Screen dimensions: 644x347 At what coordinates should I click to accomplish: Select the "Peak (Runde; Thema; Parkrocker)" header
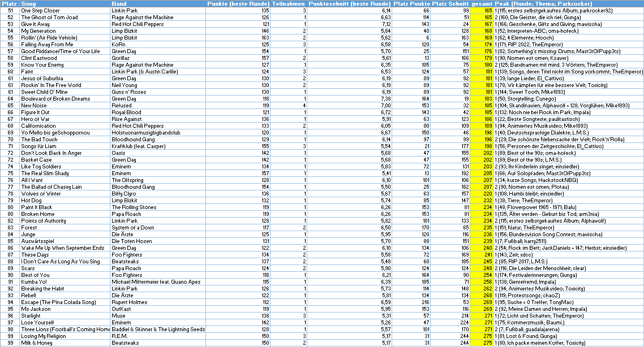(x=569, y=4)
